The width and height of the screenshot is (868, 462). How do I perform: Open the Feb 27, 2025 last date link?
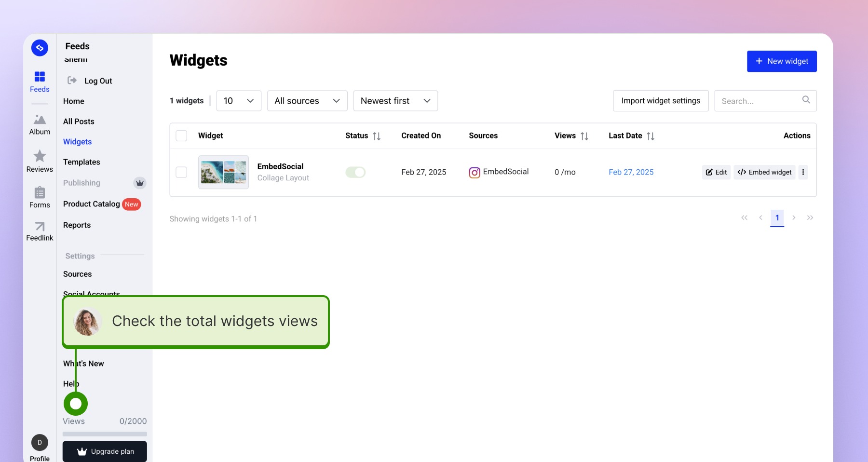[x=631, y=172]
